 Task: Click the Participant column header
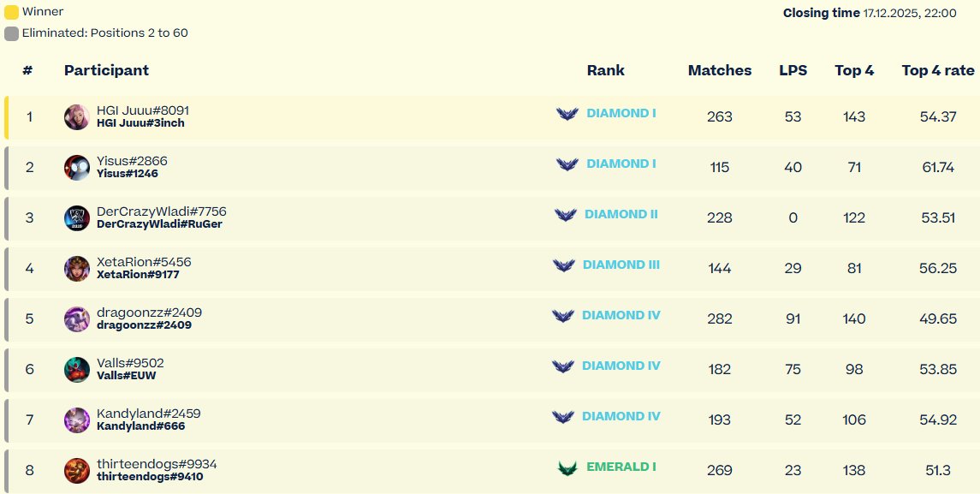tap(106, 71)
